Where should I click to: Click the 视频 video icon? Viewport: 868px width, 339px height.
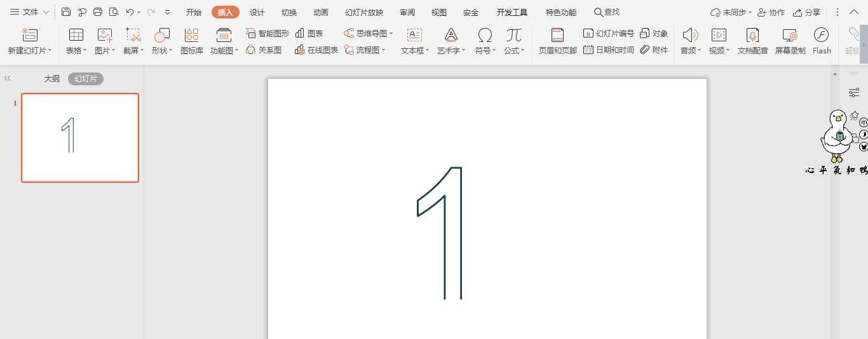(x=719, y=35)
